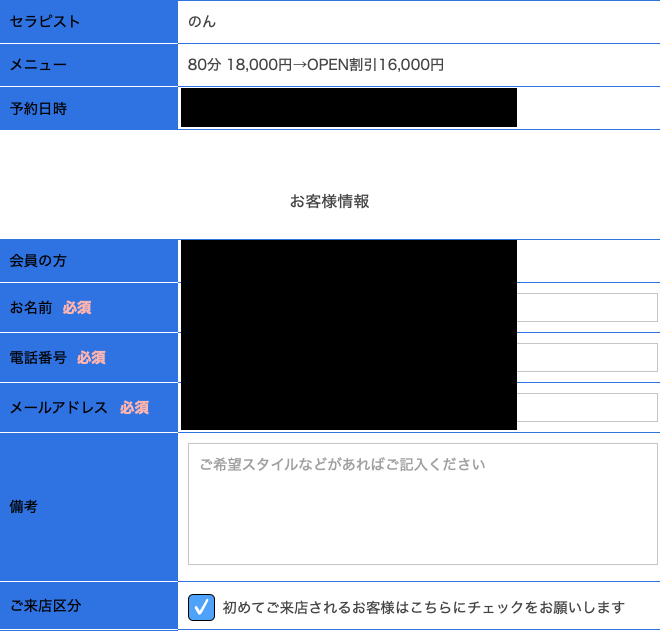This screenshot has width=664, height=631.
Task: Click the お客様情報 section heading
Action: [329, 201]
